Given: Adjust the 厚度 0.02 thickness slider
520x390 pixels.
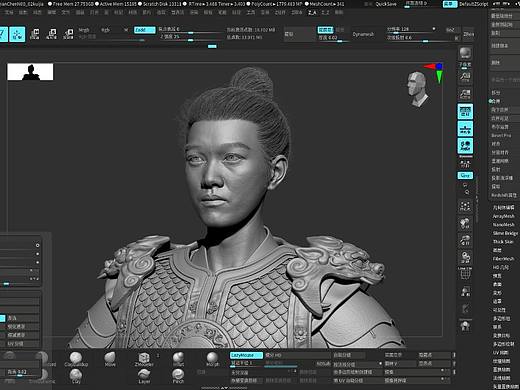Looking at the screenshot, I should click(x=333, y=38).
